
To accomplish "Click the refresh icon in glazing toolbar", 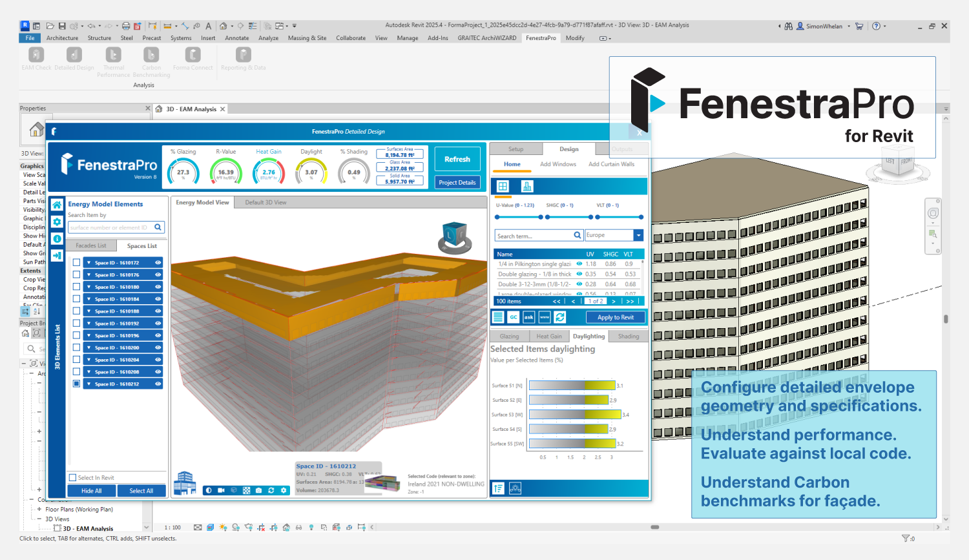I will click(x=560, y=317).
